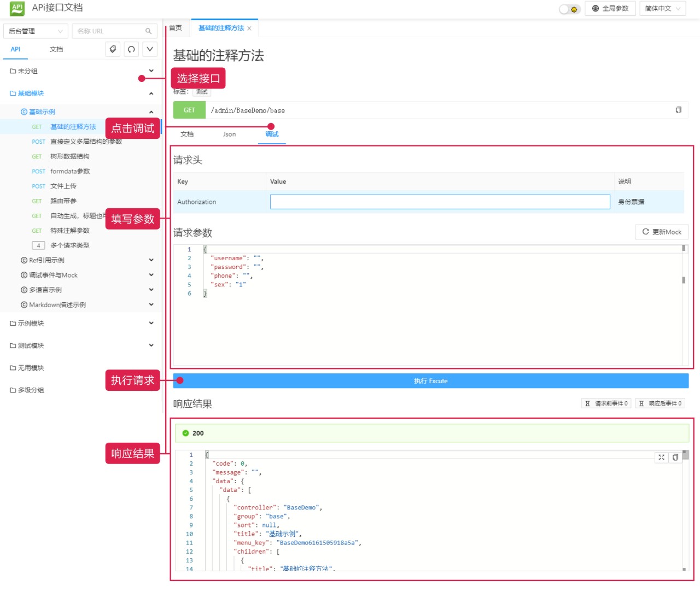Click the Authorization value input field

click(440, 202)
